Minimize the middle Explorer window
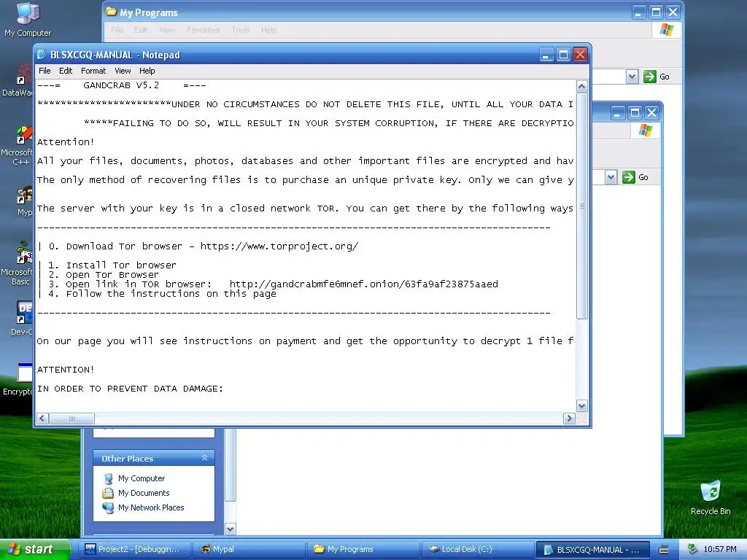The image size is (747, 560). tap(617, 113)
